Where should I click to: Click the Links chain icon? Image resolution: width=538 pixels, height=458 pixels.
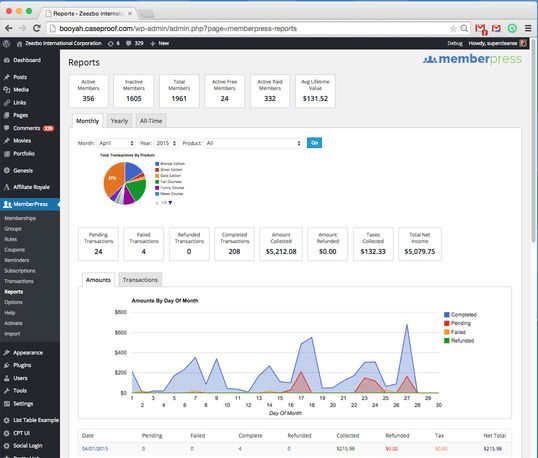[x=7, y=103]
